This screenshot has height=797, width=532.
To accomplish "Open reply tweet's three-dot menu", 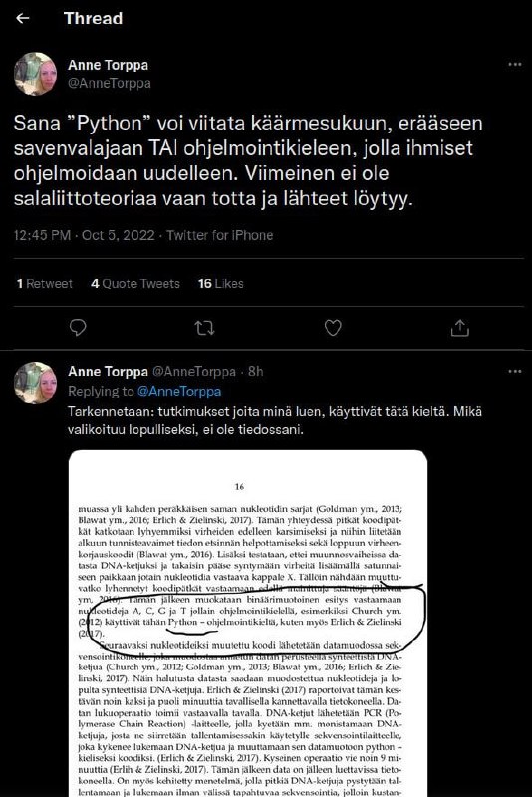I will 515,371.
